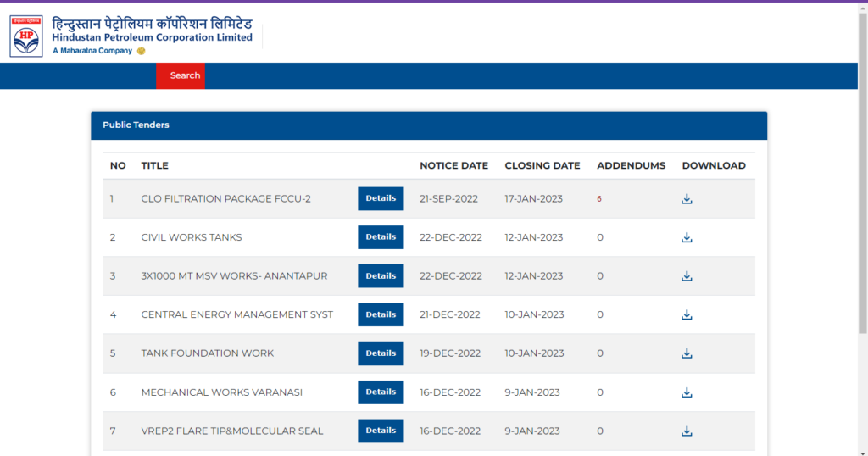Screen dimensions: 868x456
Task: Open Details for VREP2 Flare Tip tender
Action: coord(381,431)
